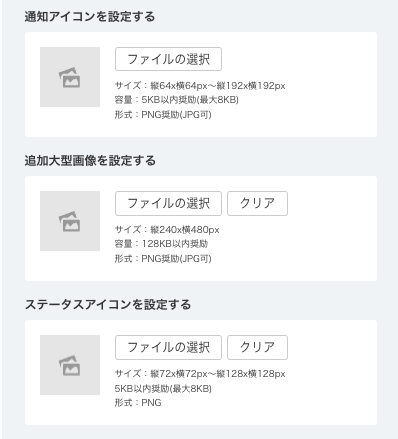398x439 pixels.
Task: Choose a file for the ステータスアイコン
Action: (x=168, y=347)
